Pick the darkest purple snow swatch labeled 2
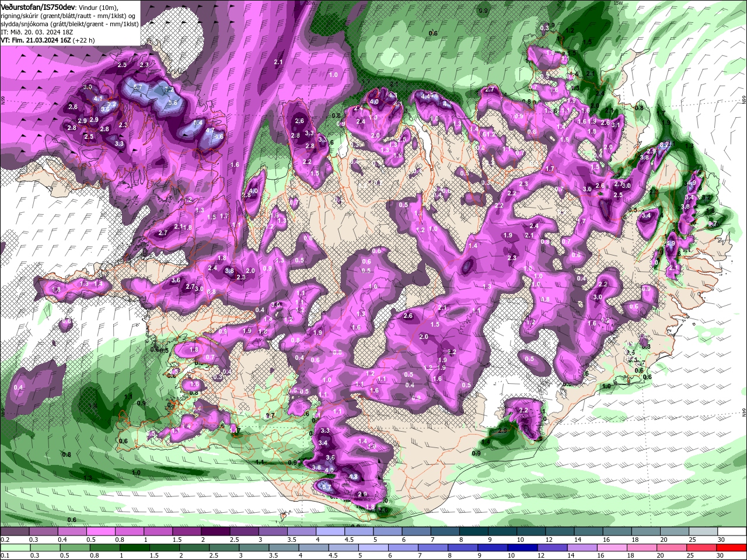Viewport: 747px width, 560px height. pos(215,531)
